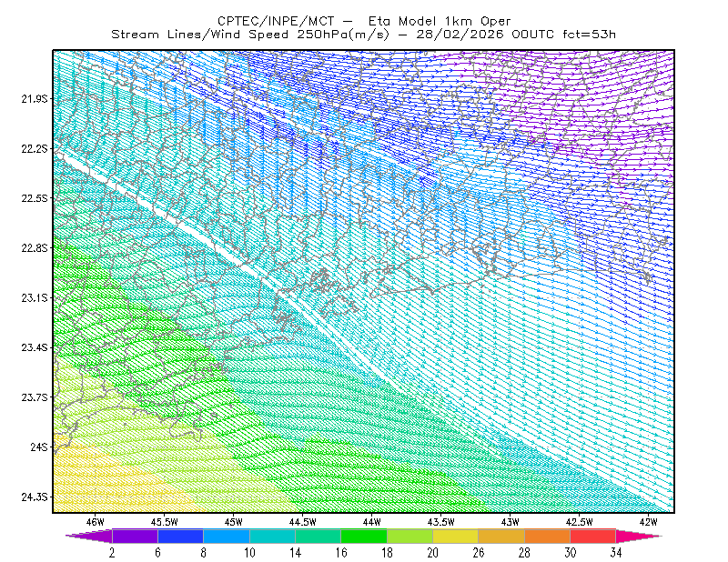Select the orange 28–30 color band
This screenshot has width=728, height=562.
[548, 536]
